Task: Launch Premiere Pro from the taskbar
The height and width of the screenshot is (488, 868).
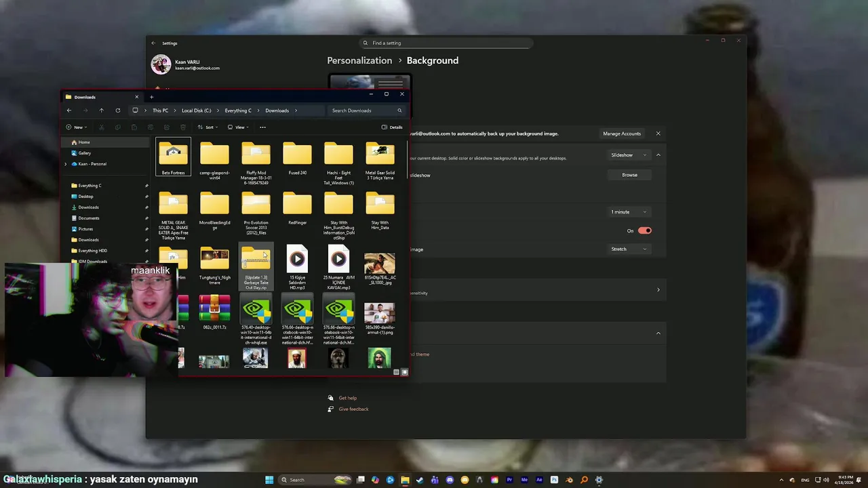Action: pyautogui.click(x=509, y=480)
